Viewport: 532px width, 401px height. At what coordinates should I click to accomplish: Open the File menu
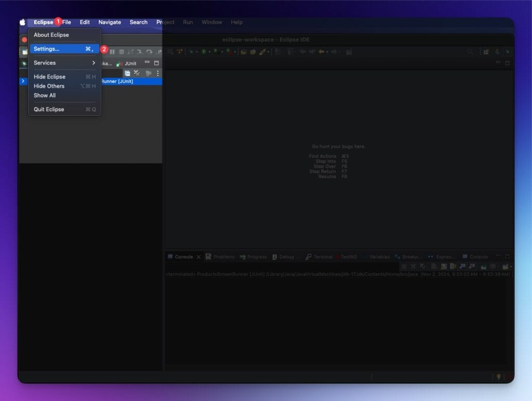(x=67, y=22)
